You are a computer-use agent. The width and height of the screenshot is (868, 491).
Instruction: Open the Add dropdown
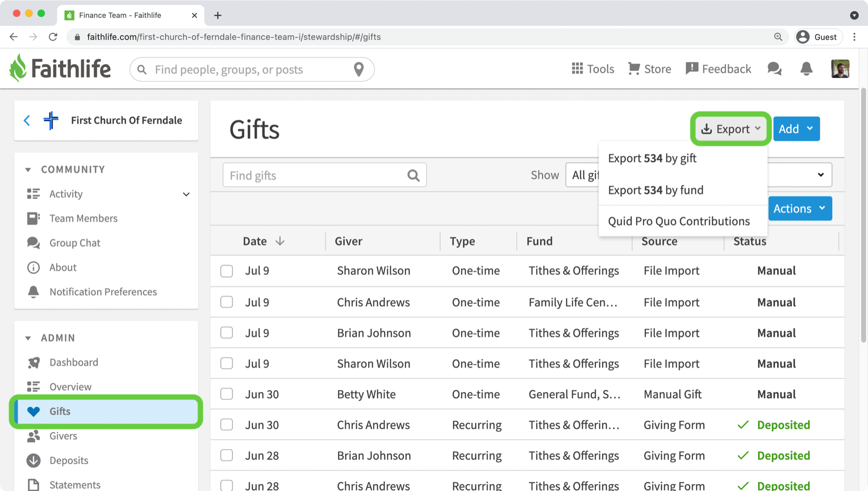point(796,129)
